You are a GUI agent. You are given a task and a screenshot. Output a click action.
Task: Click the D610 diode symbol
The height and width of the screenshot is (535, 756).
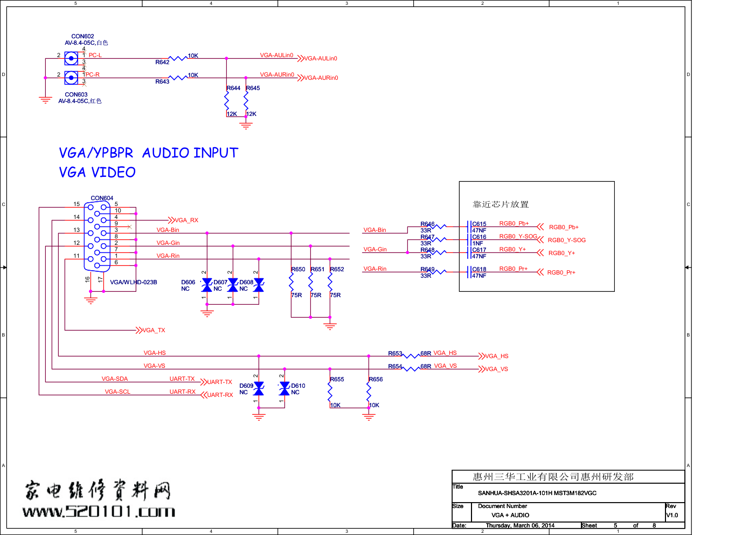(285, 389)
